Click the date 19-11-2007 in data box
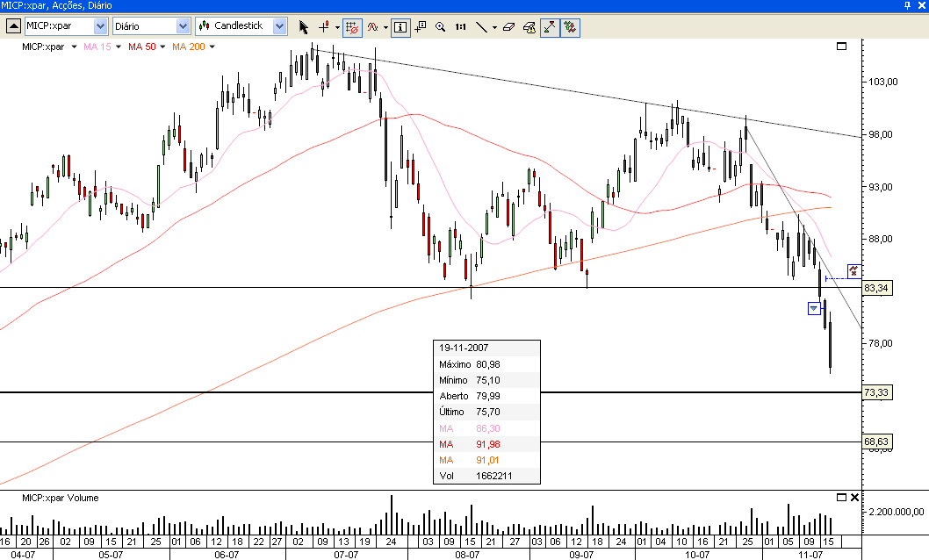Viewport: 929px width, 560px height. (464, 348)
